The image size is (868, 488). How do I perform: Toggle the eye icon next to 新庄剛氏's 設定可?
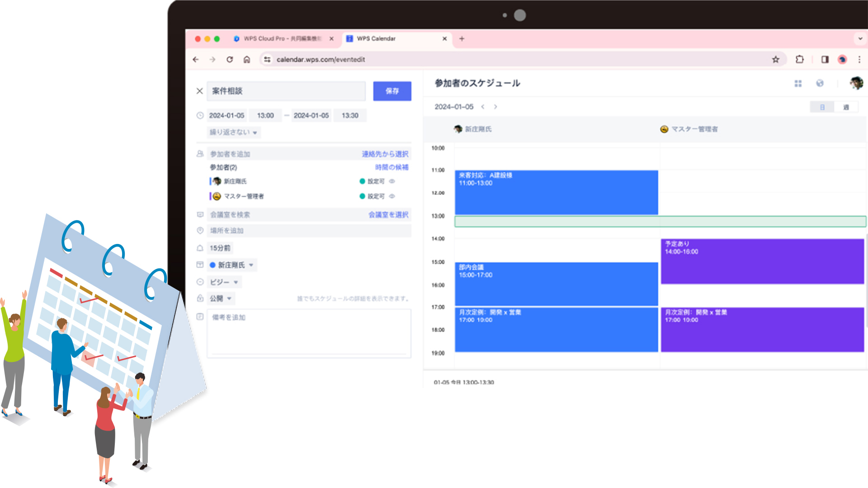[x=392, y=181]
